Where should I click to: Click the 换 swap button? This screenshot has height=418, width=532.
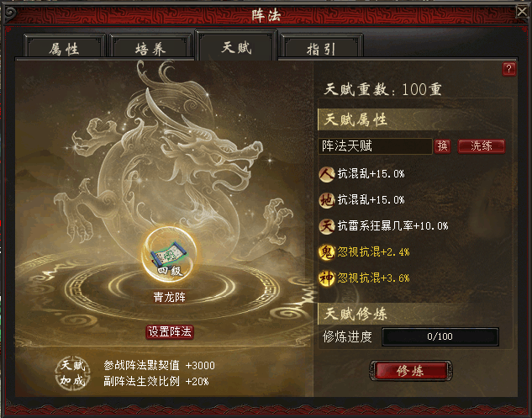442,146
